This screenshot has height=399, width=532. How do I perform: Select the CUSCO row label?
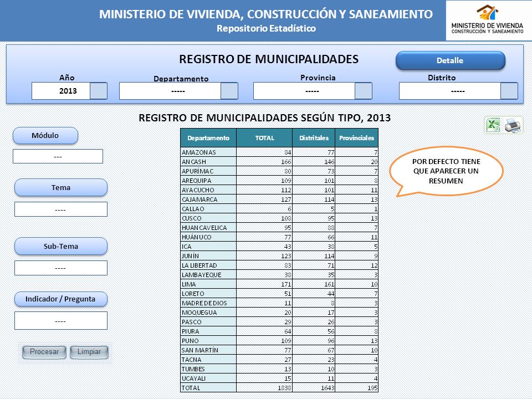pyautogui.click(x=191, y=218)
